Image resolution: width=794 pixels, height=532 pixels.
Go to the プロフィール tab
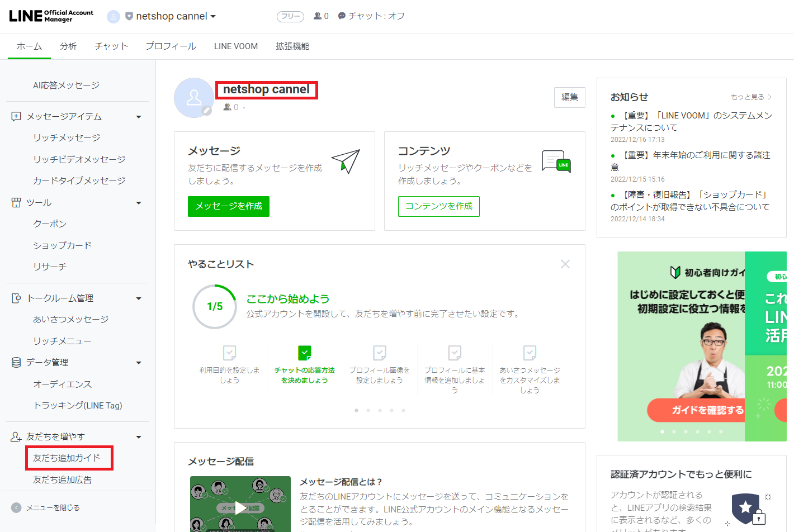pos(171,46)
